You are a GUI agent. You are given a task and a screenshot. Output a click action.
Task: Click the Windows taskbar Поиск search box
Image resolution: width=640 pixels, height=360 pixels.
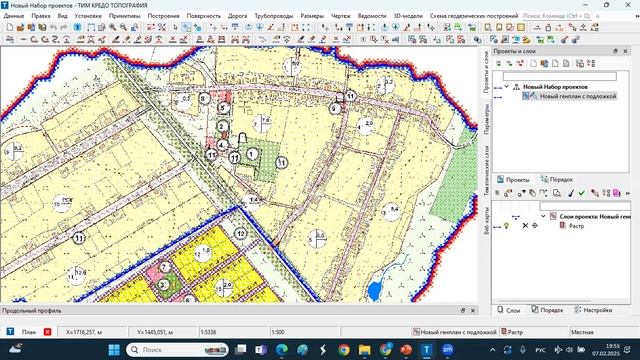[x=178, y=350]
